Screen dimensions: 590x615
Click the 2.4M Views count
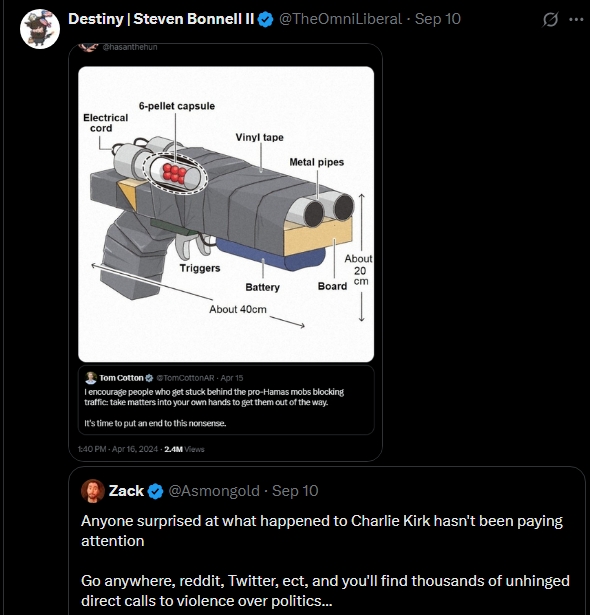(184, 449)
